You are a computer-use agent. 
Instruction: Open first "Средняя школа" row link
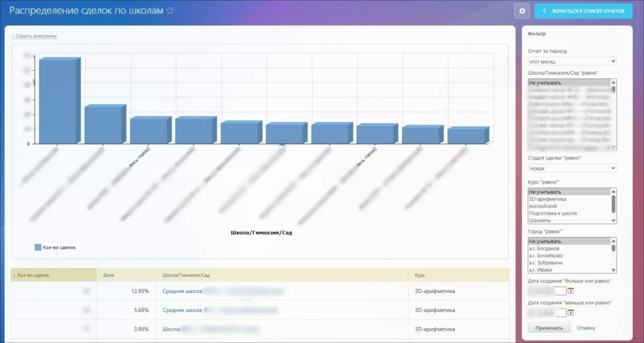point(182,291)
